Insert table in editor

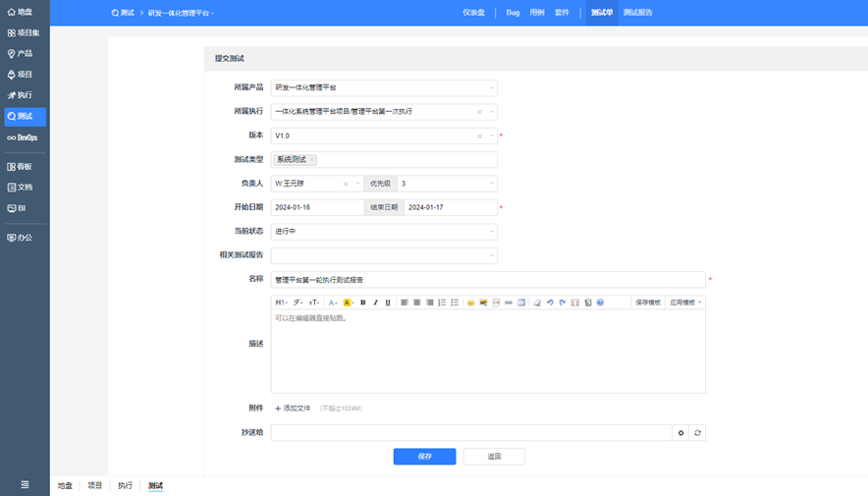(521, 303)
